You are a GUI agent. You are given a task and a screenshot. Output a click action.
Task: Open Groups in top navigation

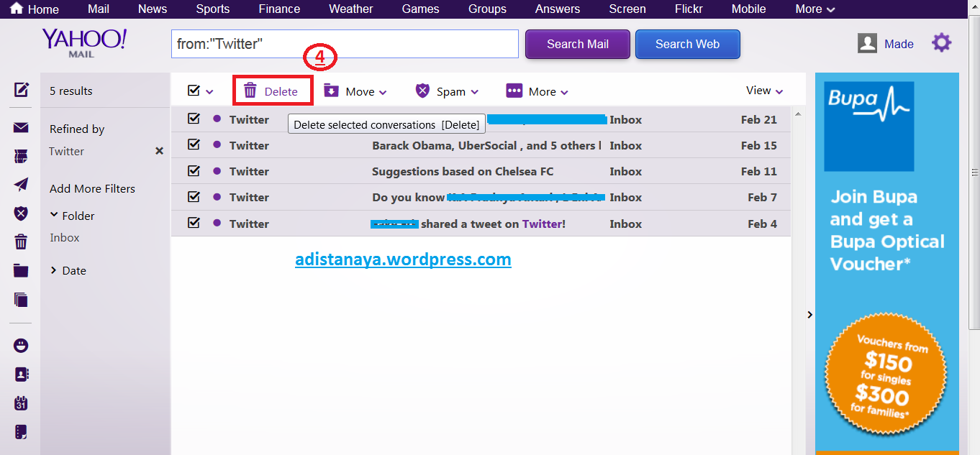pos(487,9)
